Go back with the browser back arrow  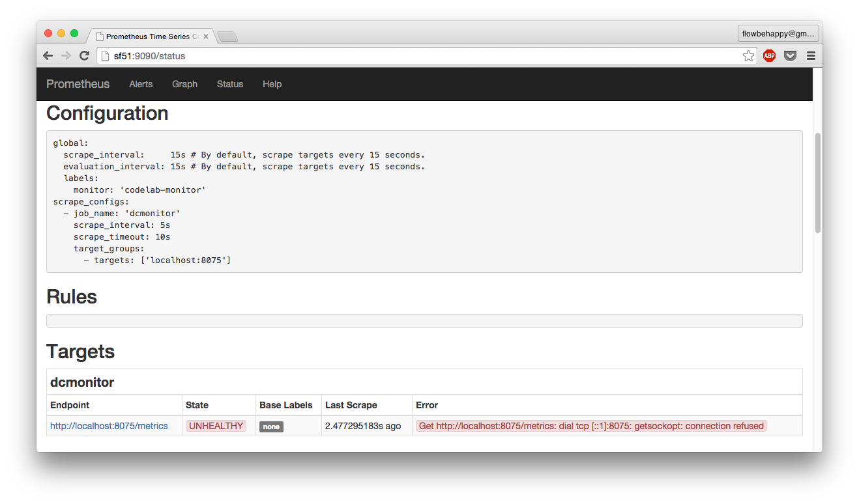click(48, 56)
